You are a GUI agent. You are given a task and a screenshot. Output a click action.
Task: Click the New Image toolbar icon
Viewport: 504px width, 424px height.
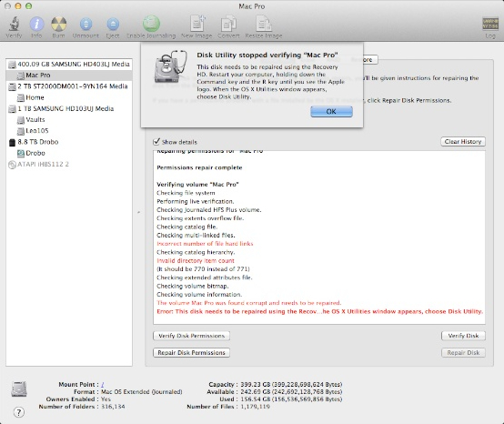(x=197, y=24)
